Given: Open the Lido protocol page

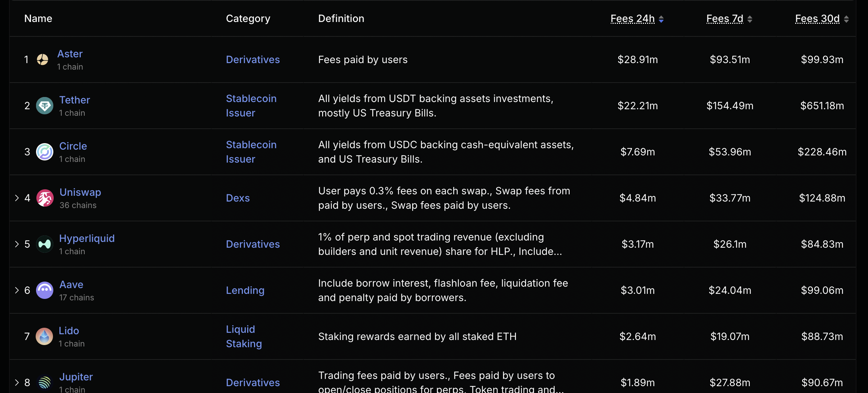Looking at the screenshot, I should coord(69,331).
